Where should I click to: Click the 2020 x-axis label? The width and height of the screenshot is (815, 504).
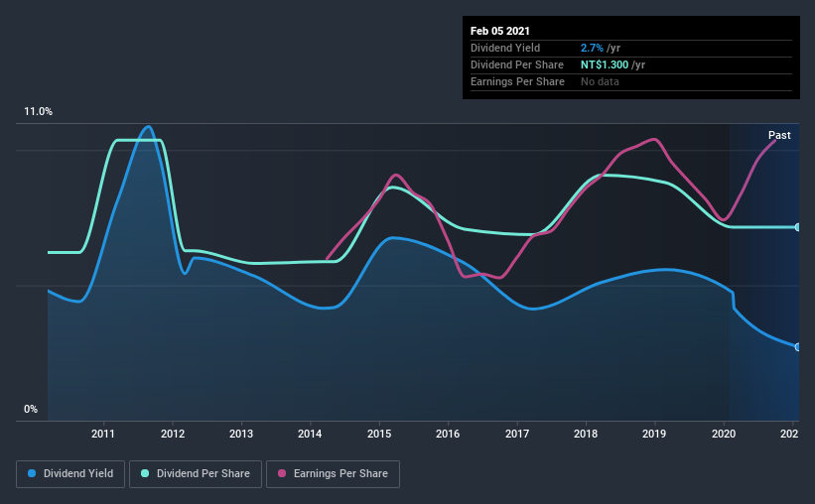coord(724,434)
